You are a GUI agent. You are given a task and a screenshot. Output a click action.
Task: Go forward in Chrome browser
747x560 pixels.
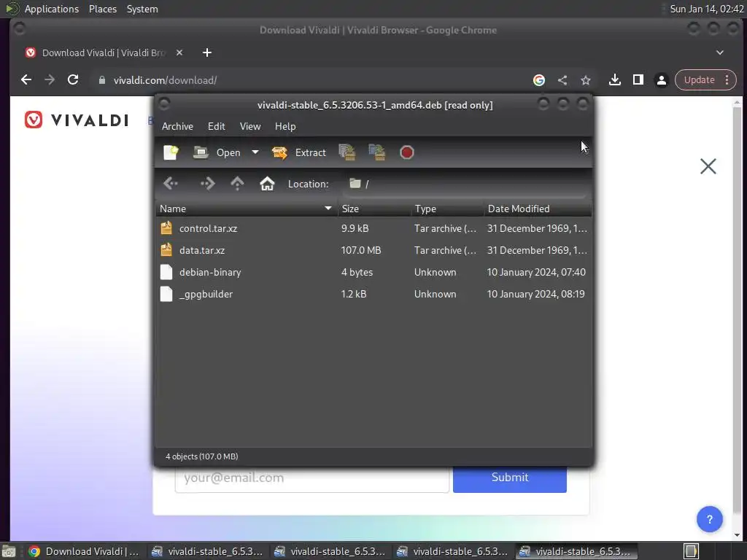coord(50,80)
